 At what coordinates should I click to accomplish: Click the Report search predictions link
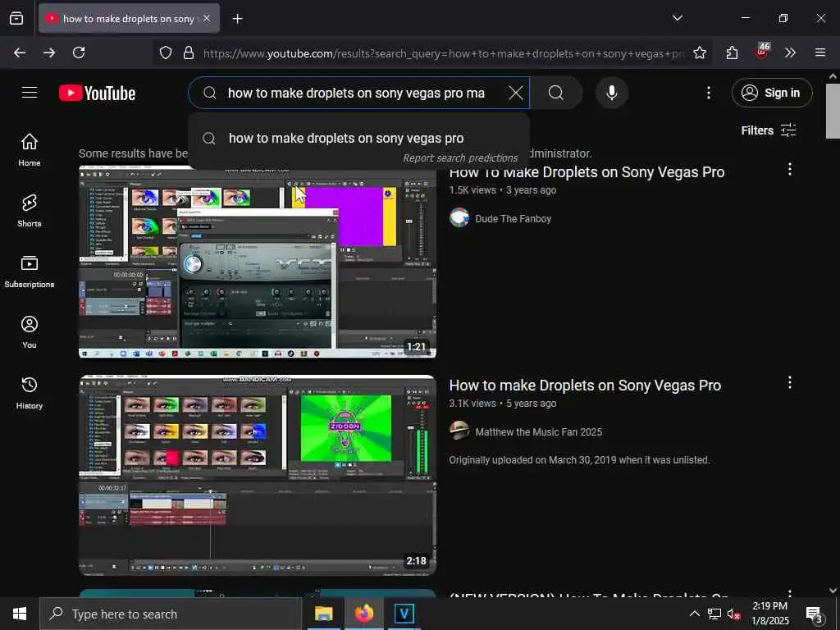tap(460, 158)
